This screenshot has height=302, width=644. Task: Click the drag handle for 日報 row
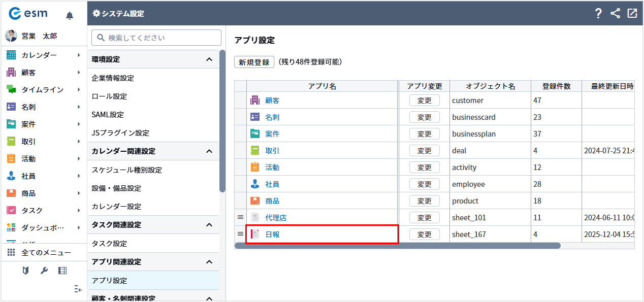(x=241, y=234)
